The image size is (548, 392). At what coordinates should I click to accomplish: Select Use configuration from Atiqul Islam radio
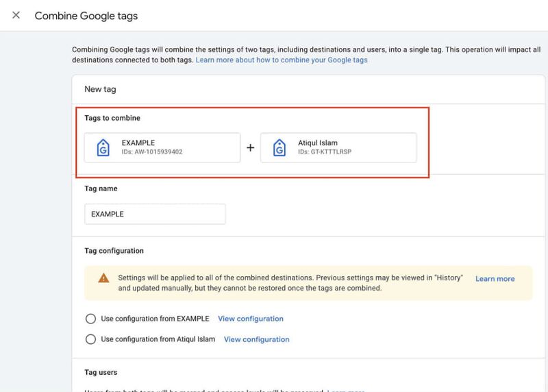(90, 339)
